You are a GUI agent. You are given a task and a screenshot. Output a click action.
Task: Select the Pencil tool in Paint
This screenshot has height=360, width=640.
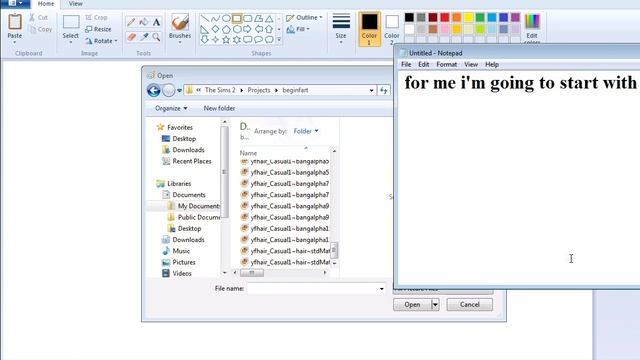131,22
